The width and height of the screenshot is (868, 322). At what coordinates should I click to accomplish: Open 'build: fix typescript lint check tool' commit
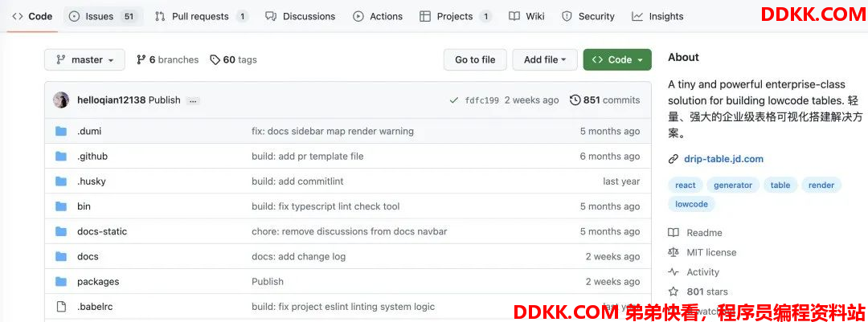pos(325,206)
